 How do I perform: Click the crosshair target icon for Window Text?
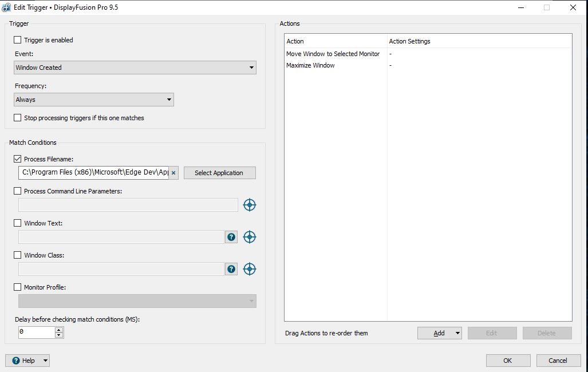[249, 237]
